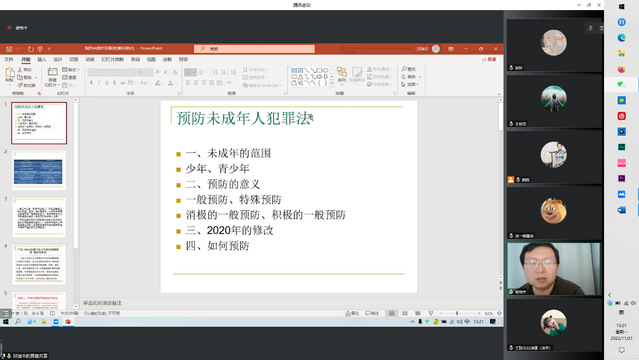The width and height of the screenshot is (639, 360).
Task: Expand the shapes gallery more arrow
Action: click(x=331, y=83)
